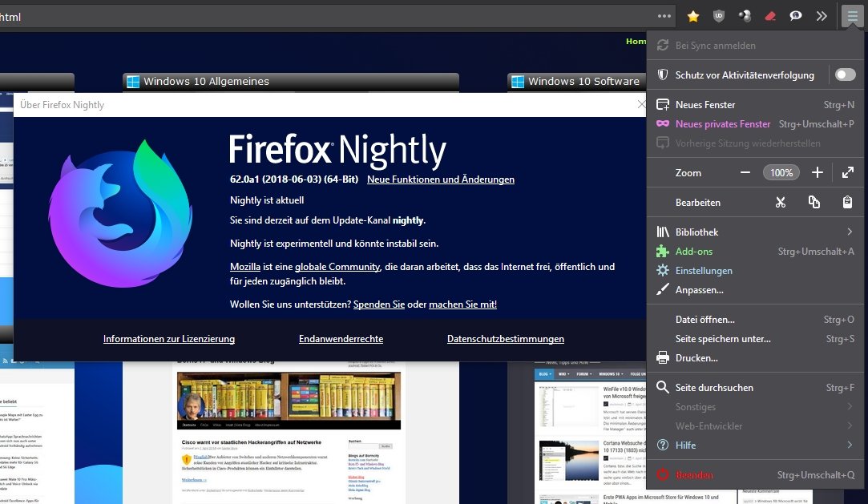Follow the Mozilla link

click(x=244, y=267)
